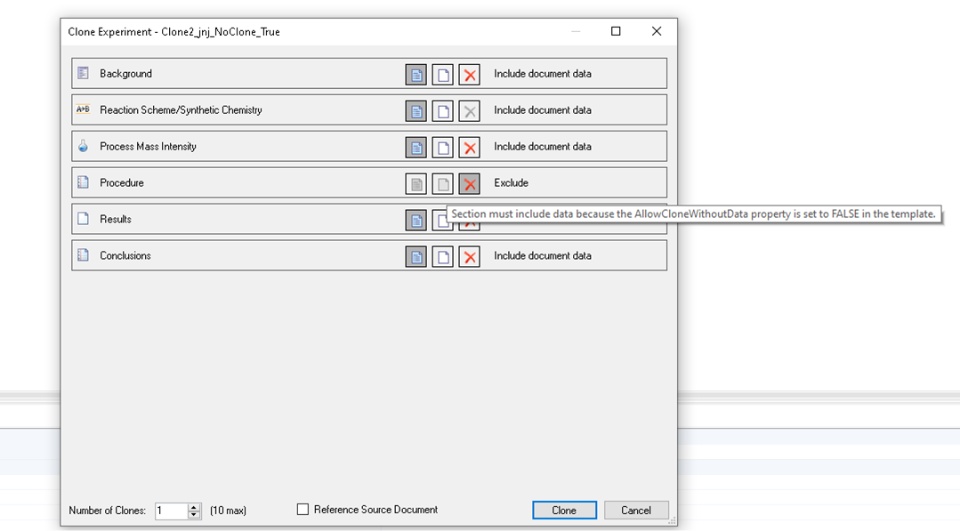Image resolution: width=960 pixels, height=531 pixels.
Task: Choose blank document icon for Reaction Scheme row
Action: 443,111
